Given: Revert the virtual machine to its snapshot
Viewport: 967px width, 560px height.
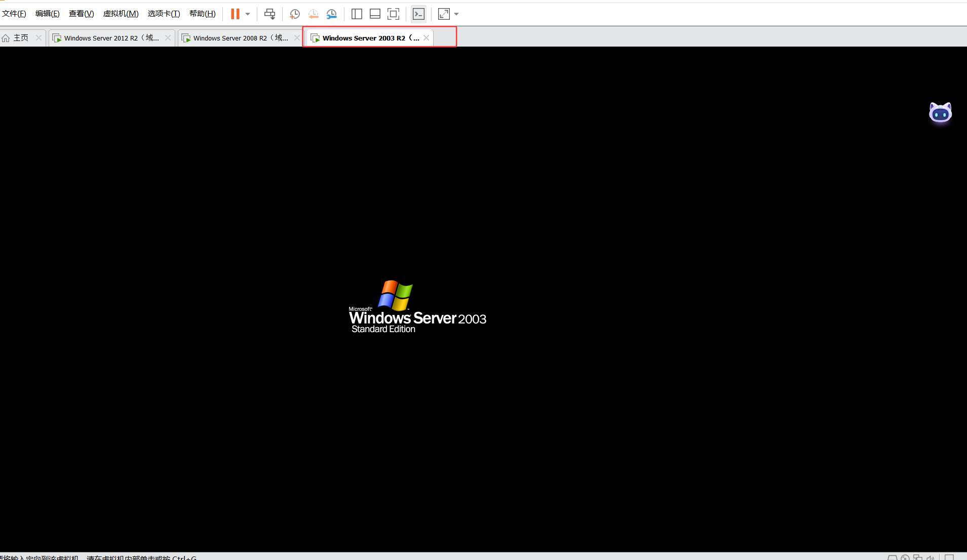Looking at the screenshot, I should 314,14.
